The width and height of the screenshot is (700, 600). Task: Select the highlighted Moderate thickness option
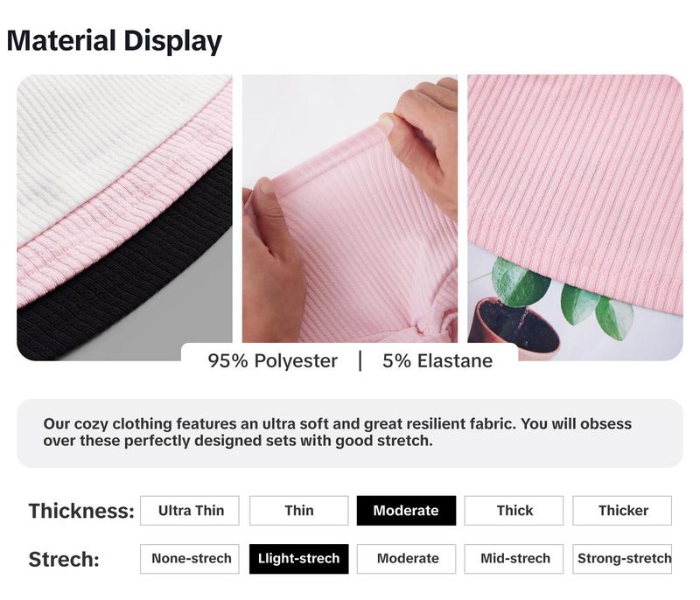406,510
